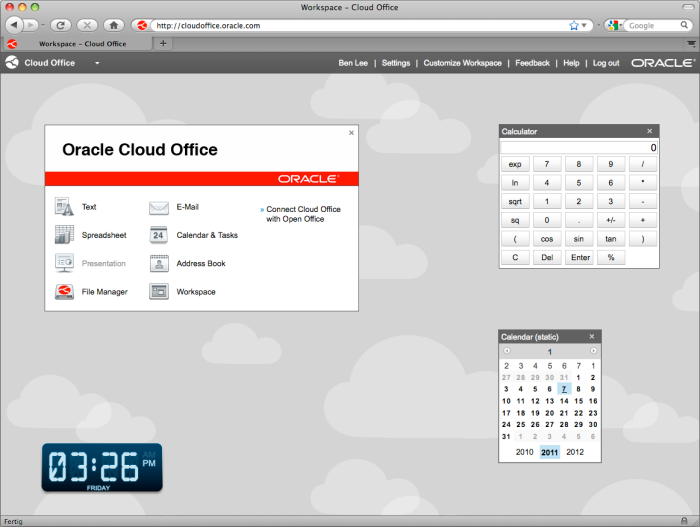Image resolution: width=700 pixels, height=527 pixels.
Task: Click the browser forward arrow
Action: (30, 25)
